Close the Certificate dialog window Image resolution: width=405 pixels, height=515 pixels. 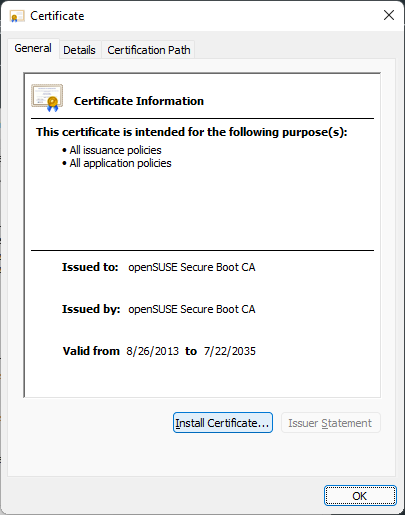click(x=389, y=15)
